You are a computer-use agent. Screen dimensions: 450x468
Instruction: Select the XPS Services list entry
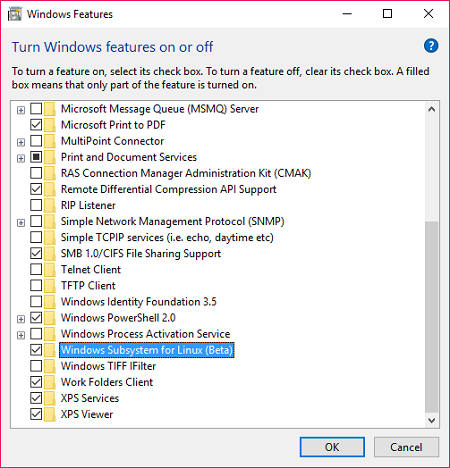(x=90, y=398)
